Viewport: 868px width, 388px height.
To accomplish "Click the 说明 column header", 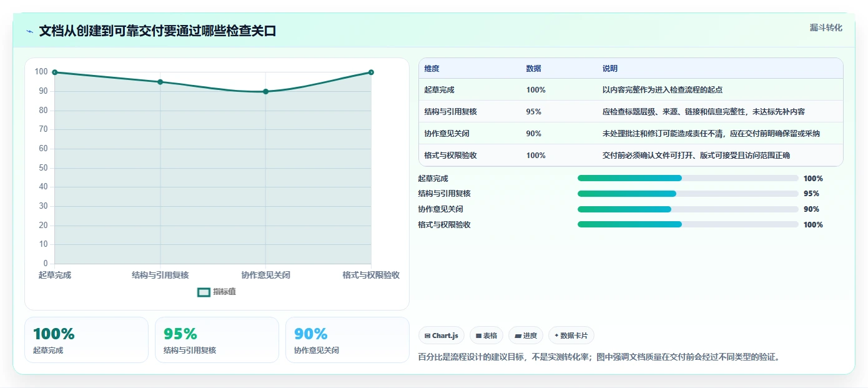I will 609,69.
